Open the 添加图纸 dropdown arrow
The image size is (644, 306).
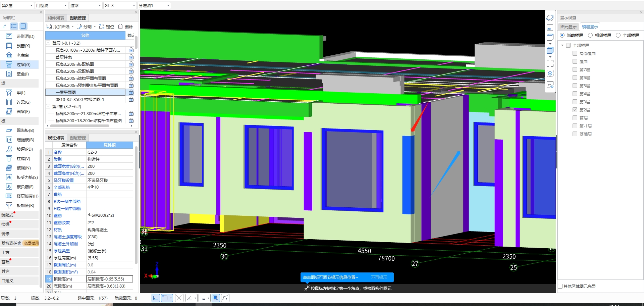(72, 27)
